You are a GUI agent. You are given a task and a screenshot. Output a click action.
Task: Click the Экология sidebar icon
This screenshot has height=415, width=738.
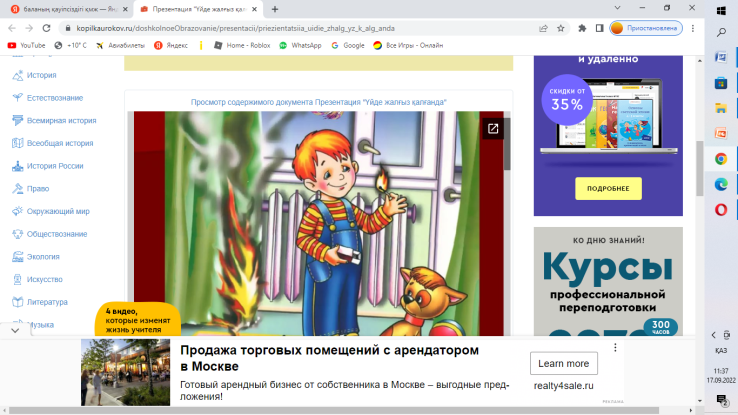coord(17,256)
